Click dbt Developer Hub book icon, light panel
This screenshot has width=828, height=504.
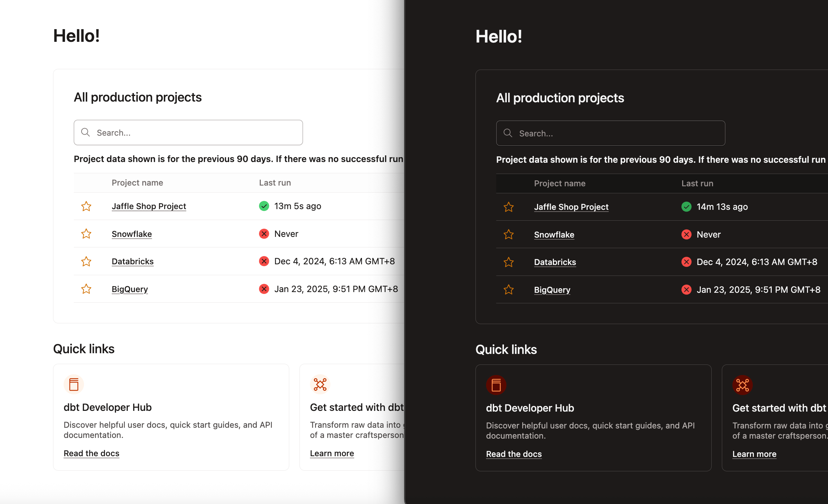[x=74, y=385]
